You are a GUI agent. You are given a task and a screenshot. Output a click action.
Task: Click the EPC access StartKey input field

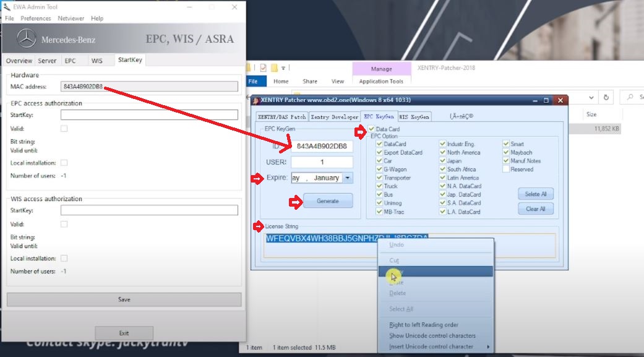[149, 114]
